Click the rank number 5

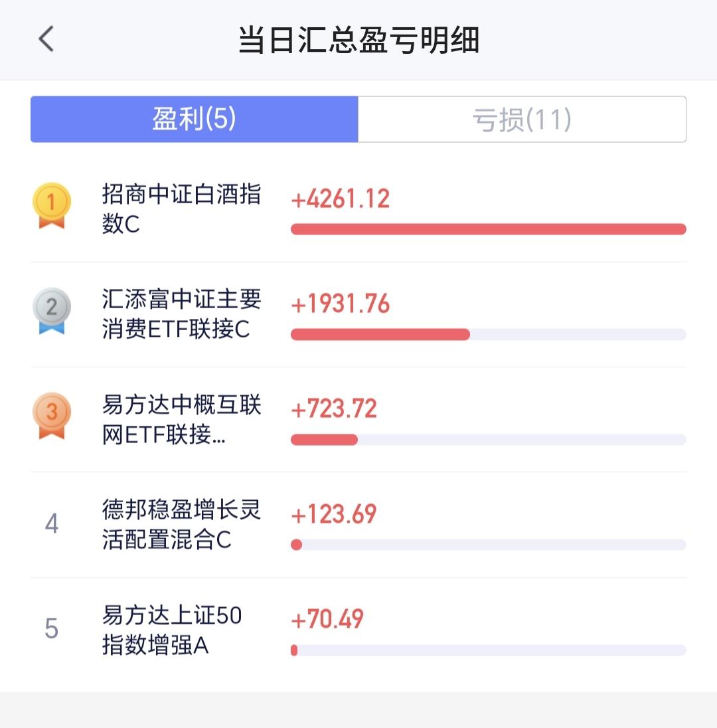click(x=52, y=628)
